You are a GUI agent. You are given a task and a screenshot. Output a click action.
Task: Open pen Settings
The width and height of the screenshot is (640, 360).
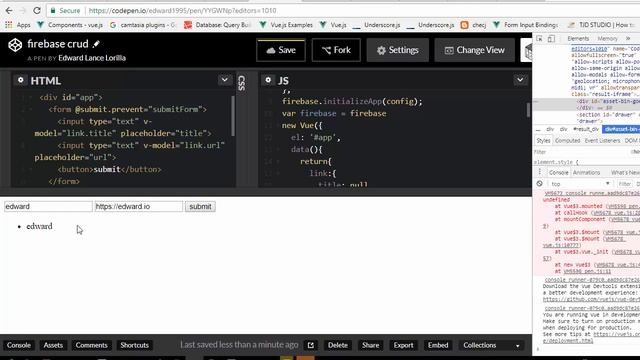(x=398, y=50)
